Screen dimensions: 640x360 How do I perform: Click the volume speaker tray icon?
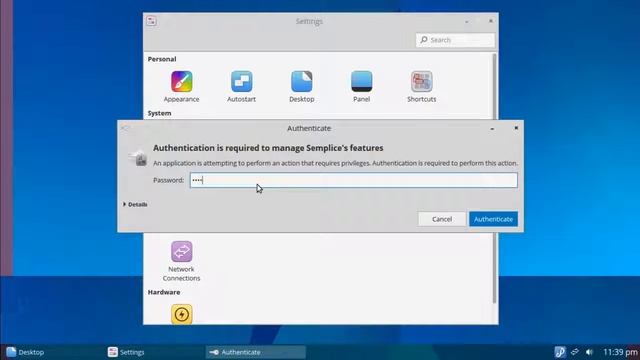click(589, 352)
